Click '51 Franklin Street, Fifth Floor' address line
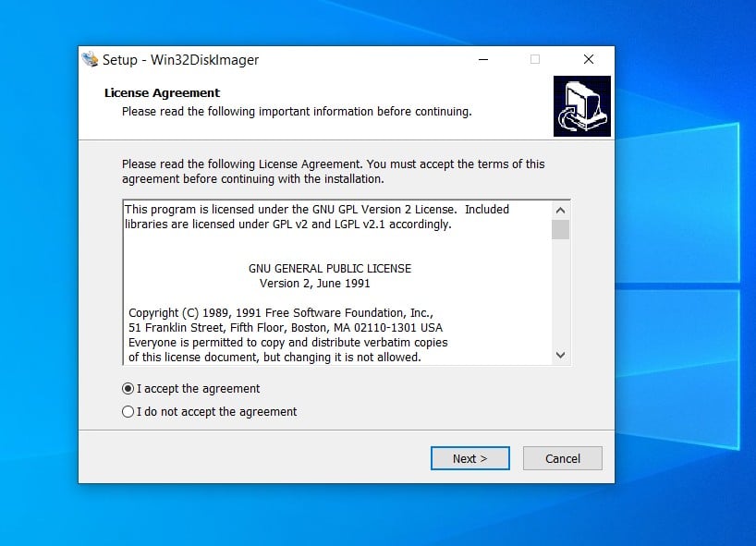Viewport: 756px width, 546px height. [x=286, y=328]
